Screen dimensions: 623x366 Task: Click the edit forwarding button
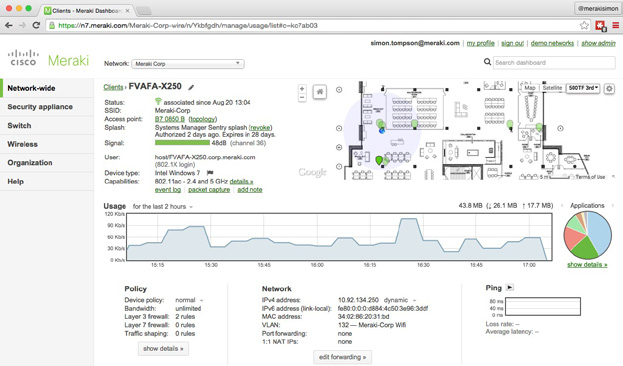342,357
